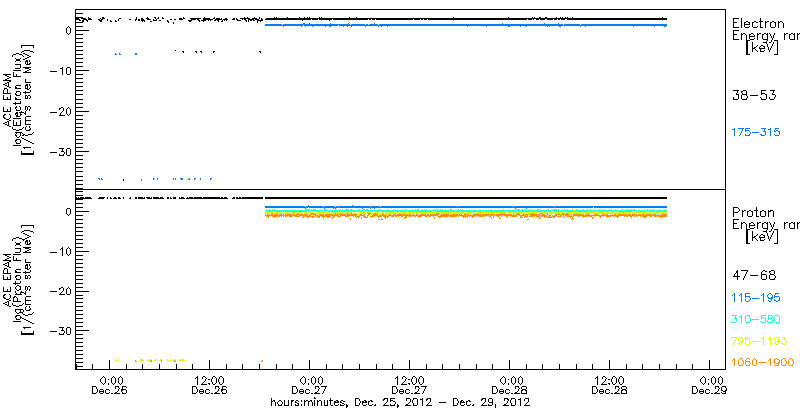This screenshot has height=410, width=800.
Task: Click the orange 1060-1900 proton flux data band
Action: pos(466,216)
